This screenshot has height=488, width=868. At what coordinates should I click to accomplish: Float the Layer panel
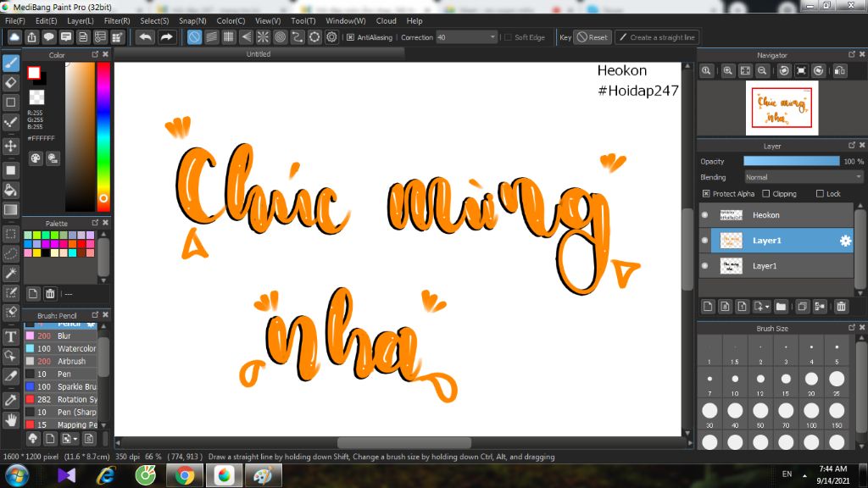pos(851,145)
